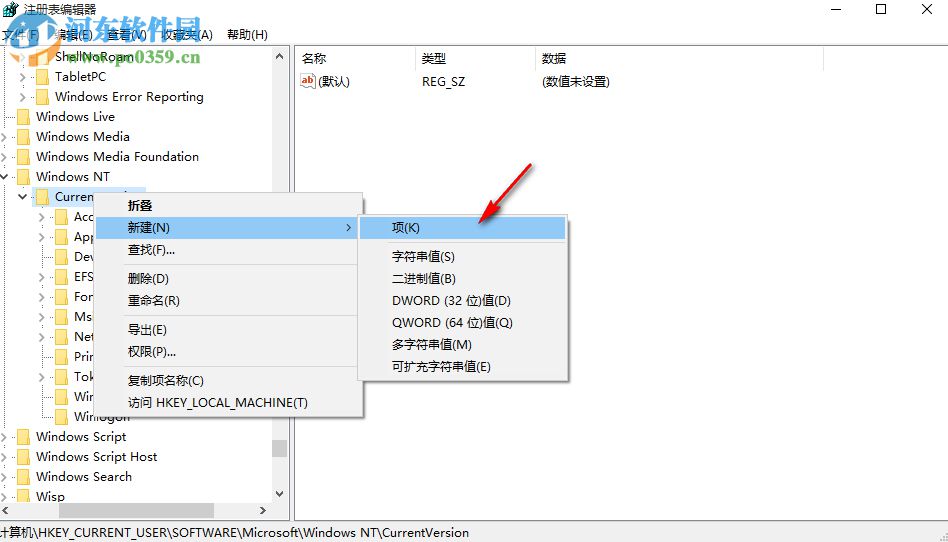Click the Wisp folder icon

pyautogui.click(x=24, y=497)
